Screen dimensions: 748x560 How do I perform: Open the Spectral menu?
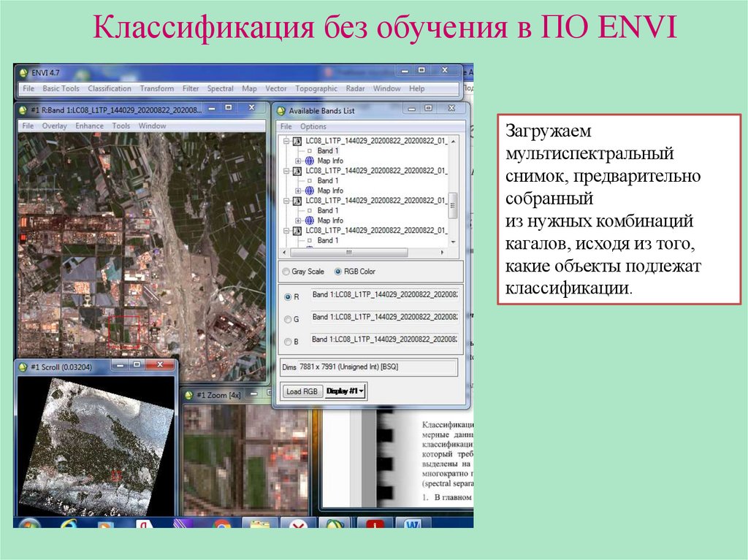[220, 89]
